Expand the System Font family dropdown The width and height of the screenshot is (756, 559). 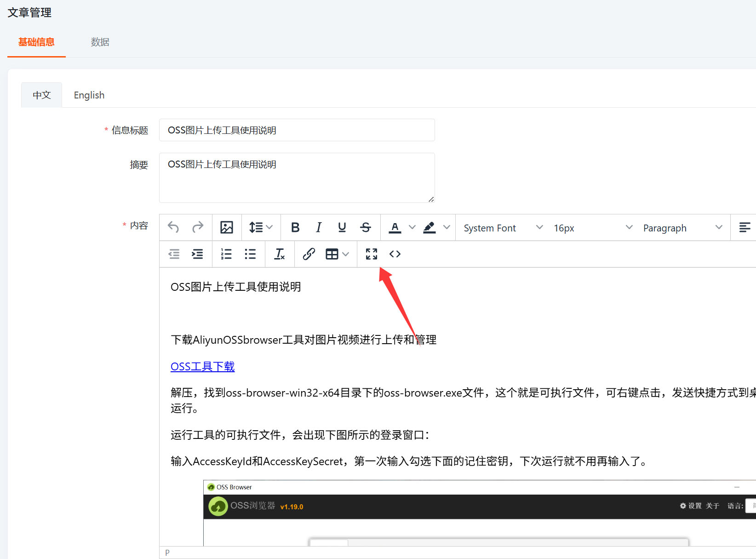[x=503, y=228]
